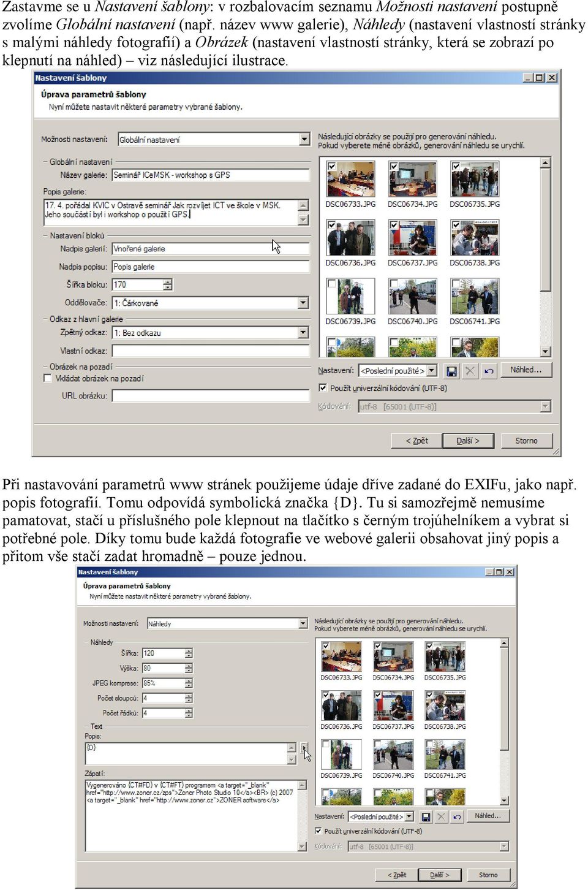Go back with Zpět in Globální nastavení dialog
This screenshot has width=588, height=890.
coord(417,441)
